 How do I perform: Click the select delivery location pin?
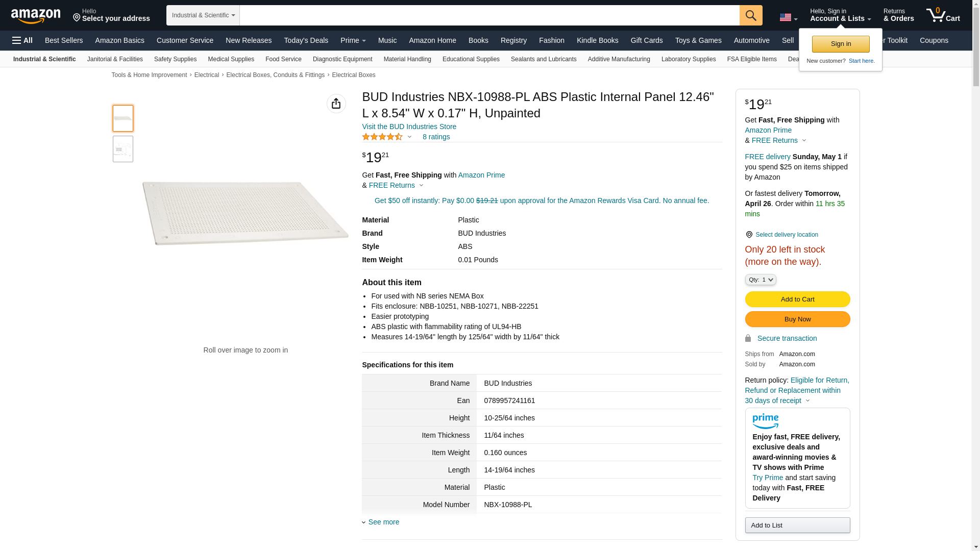click(x=749, y=235)
